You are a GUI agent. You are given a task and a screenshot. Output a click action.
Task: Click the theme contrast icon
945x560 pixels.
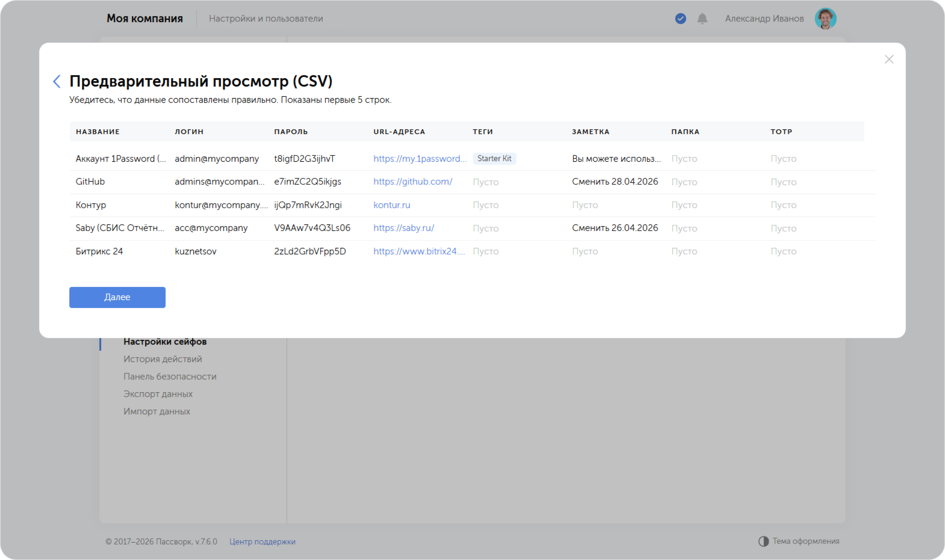(763, 541)
